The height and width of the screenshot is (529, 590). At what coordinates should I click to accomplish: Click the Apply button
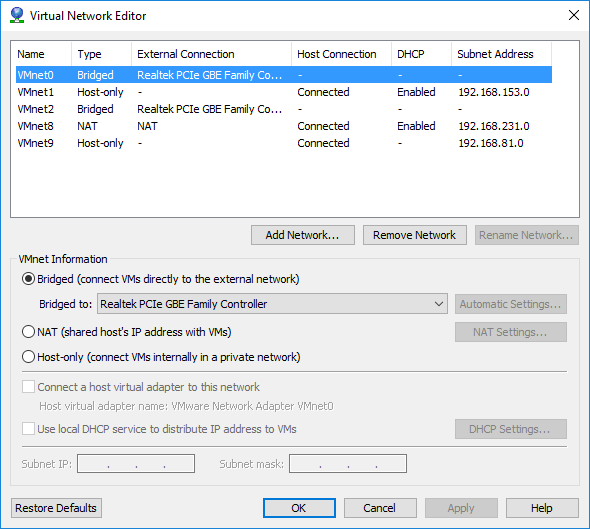(x=461, y=508)
